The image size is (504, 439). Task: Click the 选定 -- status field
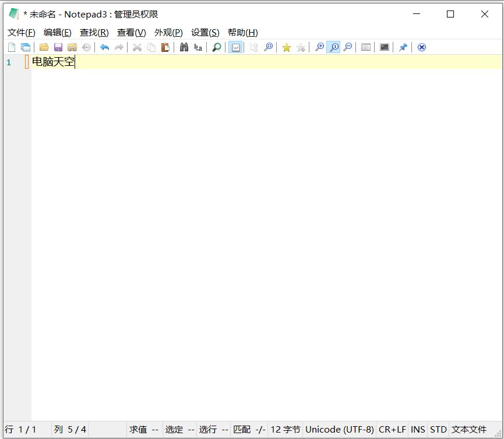click(179, 429)
